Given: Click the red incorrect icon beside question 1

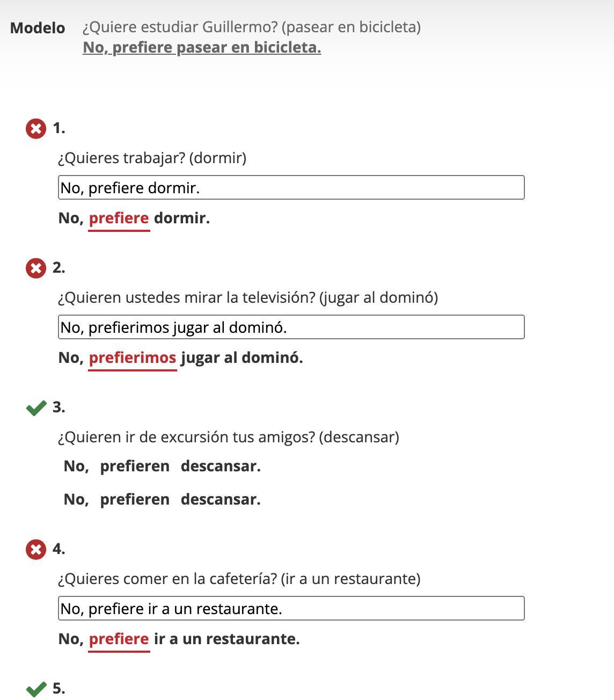Looking at the screenshot, I should point(36,129).
